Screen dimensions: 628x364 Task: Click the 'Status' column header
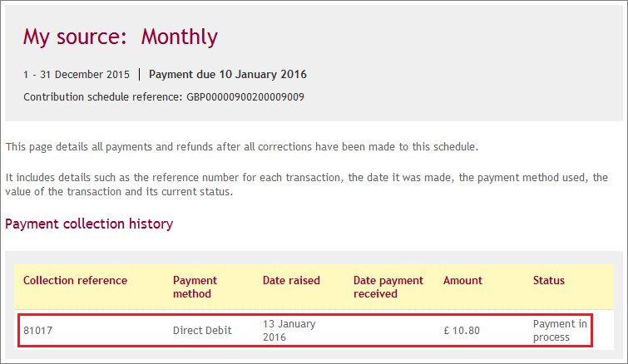coord(549,280)
